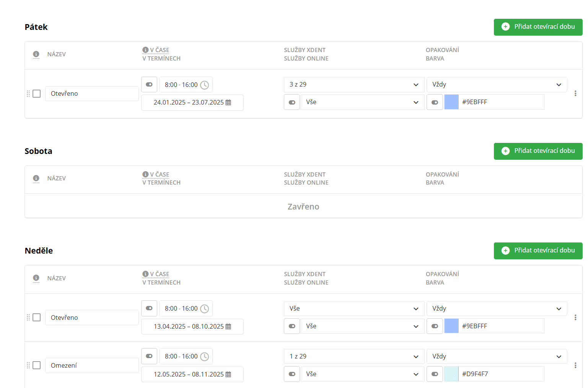588x388 pixels.
Task: Open Omezení online services 'Vše' dropdown
Action: pos(363,374)
